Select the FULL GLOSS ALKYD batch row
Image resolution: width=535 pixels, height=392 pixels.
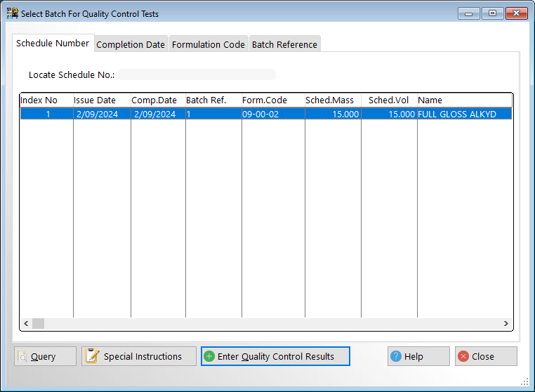pos(265,114)
